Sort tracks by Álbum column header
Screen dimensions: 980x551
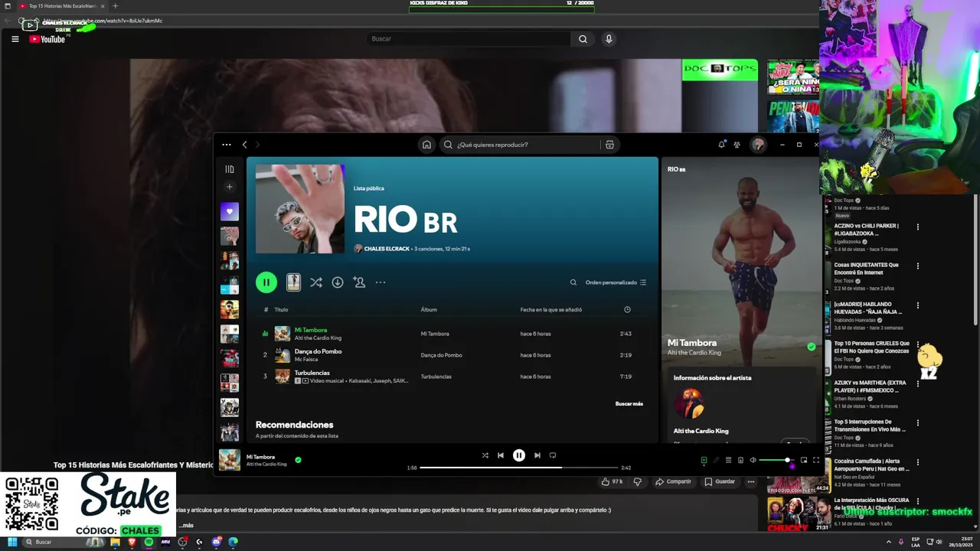click(x=429, y=310)
